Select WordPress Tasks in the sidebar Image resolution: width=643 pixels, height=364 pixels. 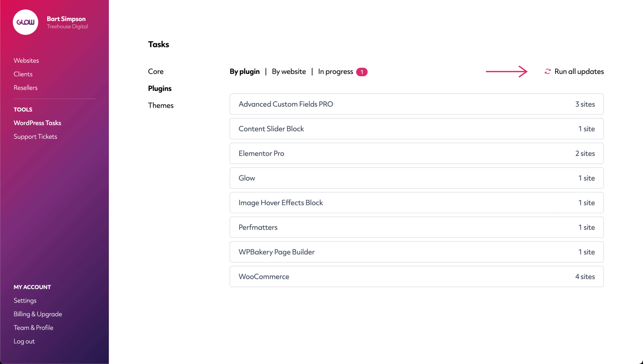tap(38, 123)
